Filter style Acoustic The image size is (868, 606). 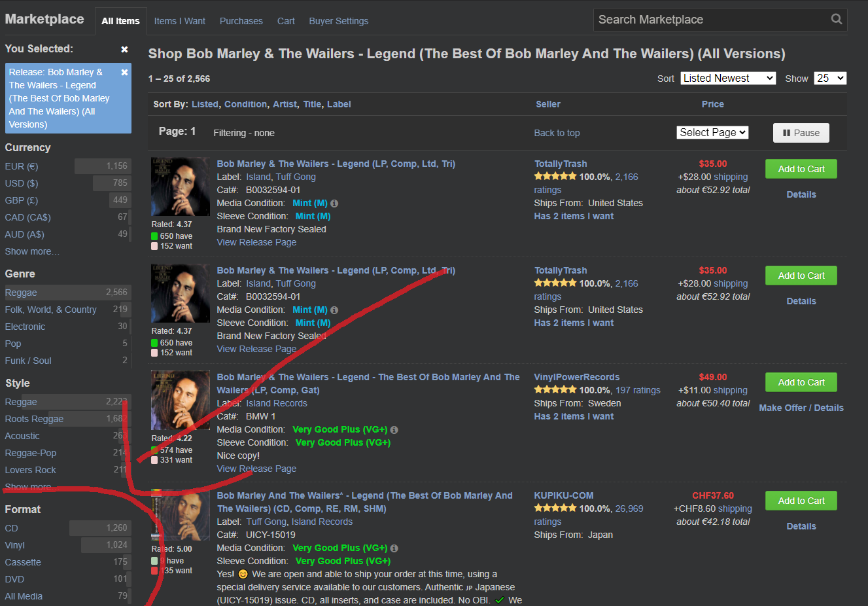68,436
